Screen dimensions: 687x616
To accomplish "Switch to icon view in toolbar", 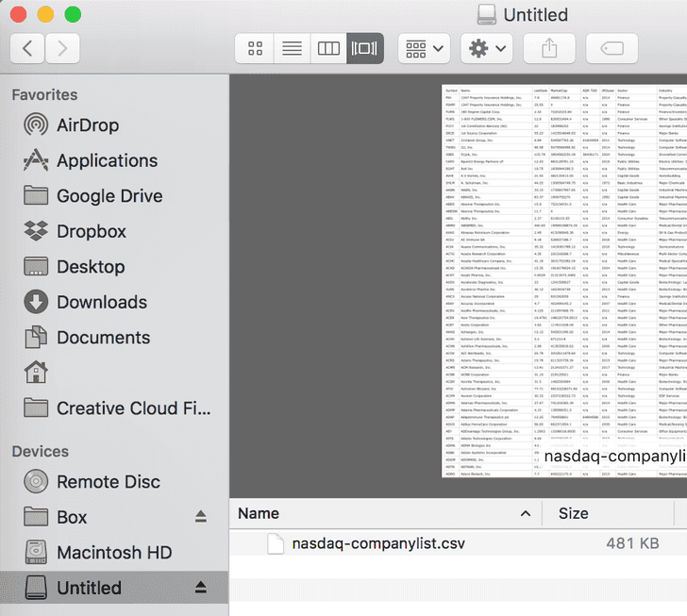I will point(255,47).
